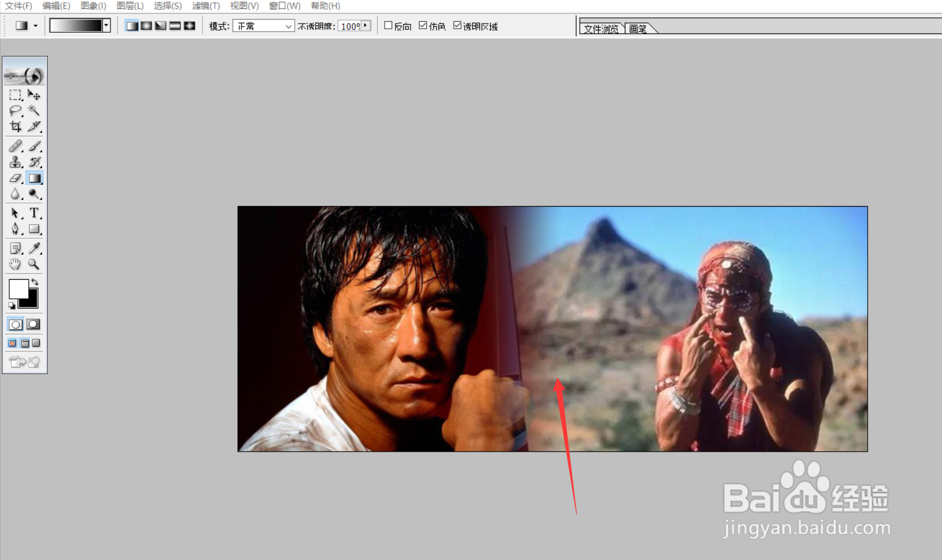The width and height of the screenshot is (942, 560).
Task: Select the Notes tool
Action: (16, 248)
